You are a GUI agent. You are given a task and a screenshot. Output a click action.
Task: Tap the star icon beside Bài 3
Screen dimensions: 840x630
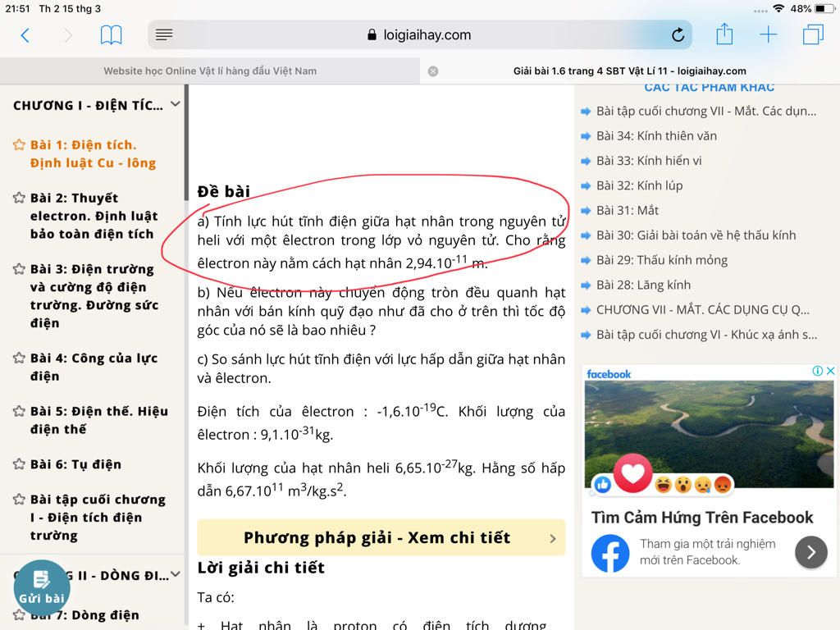click(19, 268)
